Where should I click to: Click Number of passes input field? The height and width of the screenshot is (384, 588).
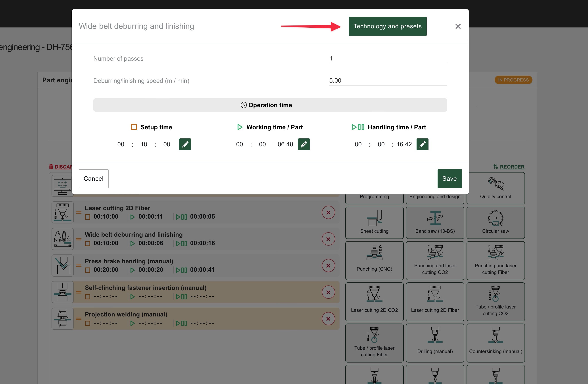click(x=388, y=58)
